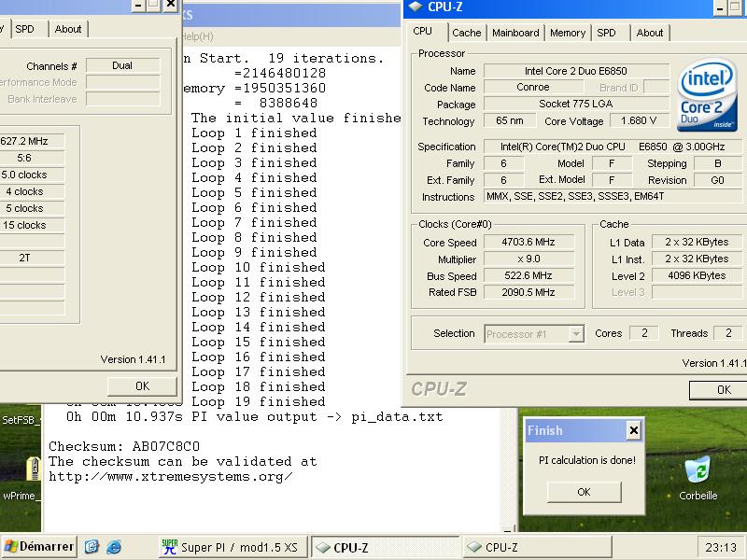Click the Multiplier x 9.0 value
747x560 pixels.
coord(529,259)
